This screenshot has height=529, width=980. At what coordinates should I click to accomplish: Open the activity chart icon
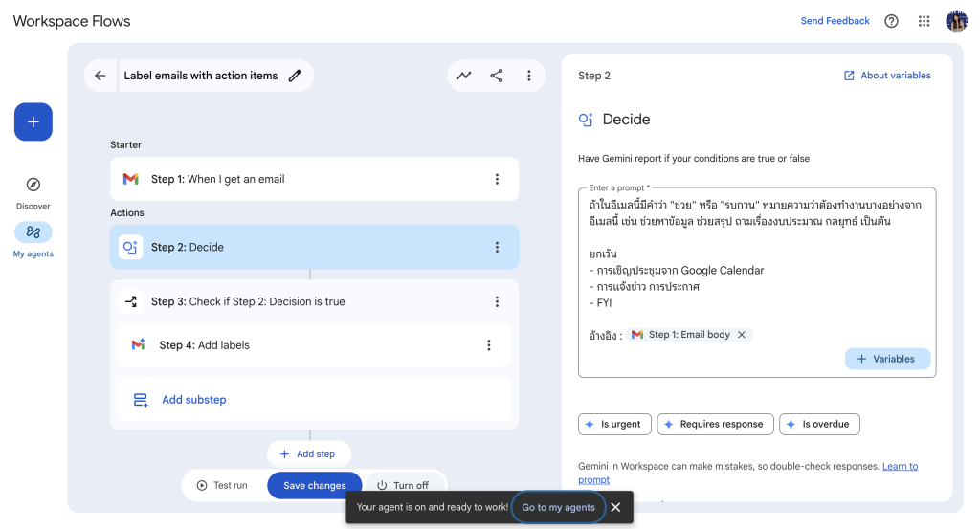pyautogui.click(x=464, y=76)
